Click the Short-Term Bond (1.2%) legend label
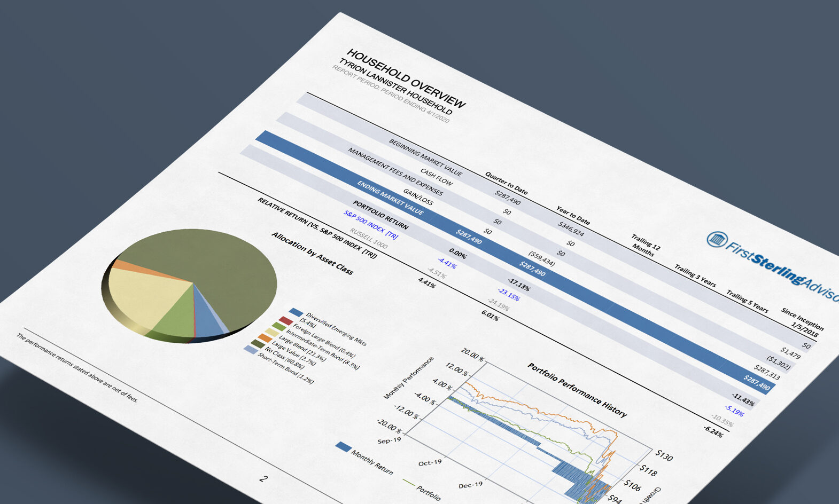839x504 pixels. pos(285,368)
